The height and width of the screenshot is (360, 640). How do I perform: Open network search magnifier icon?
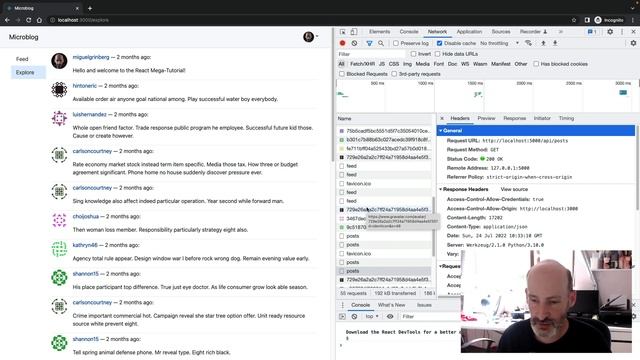click(381, 43)
